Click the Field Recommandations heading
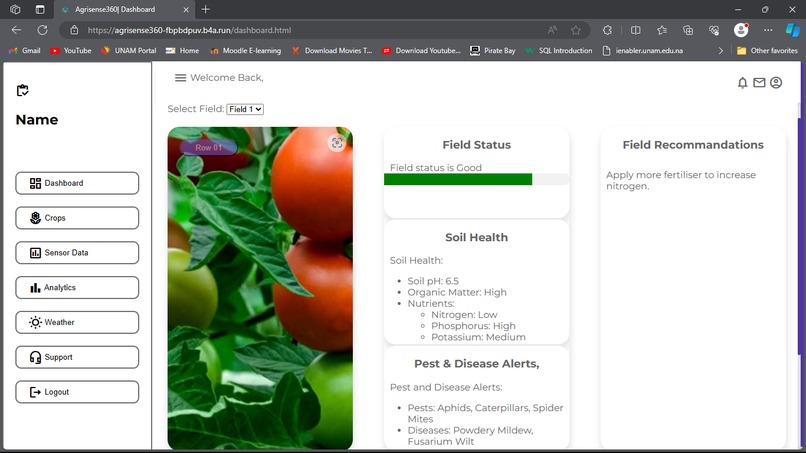 click(693, 145)
